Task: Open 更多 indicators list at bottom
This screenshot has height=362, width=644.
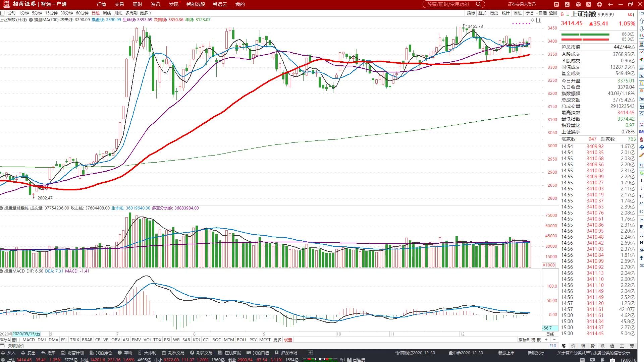Action: coord(277,340)
